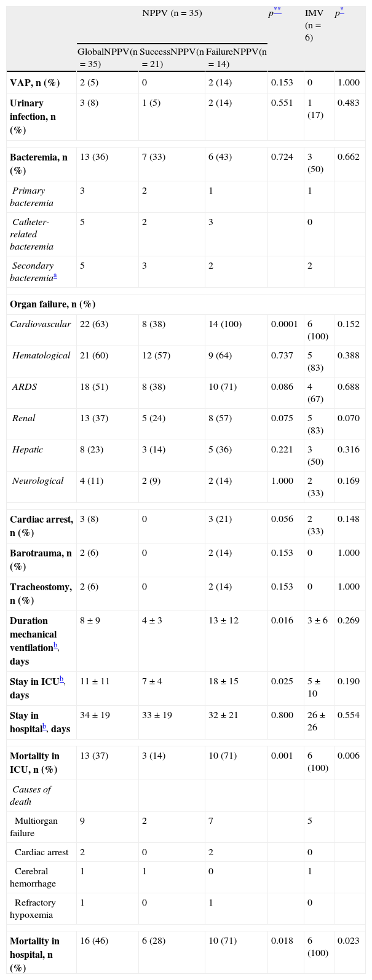Select the FailureNPPV subheader cell
The width and height of the screenshot is (372, 980).
click(236, 57)
